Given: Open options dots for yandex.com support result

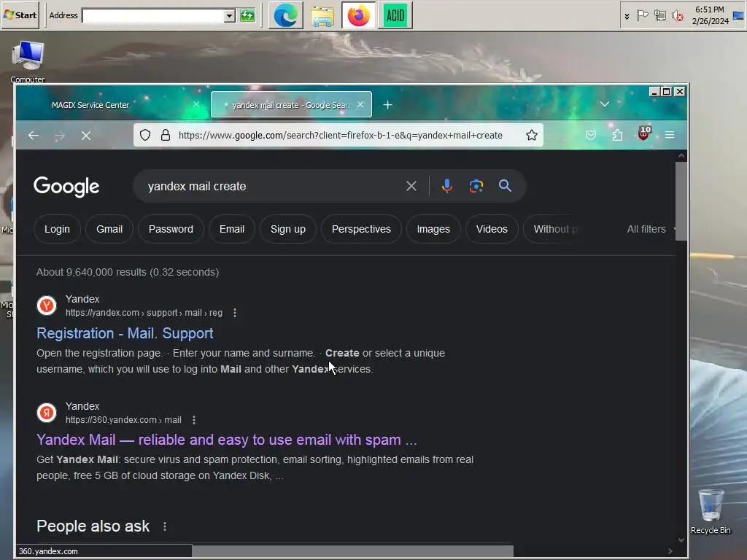Looking at the screenshot, I should coord(234,313).
